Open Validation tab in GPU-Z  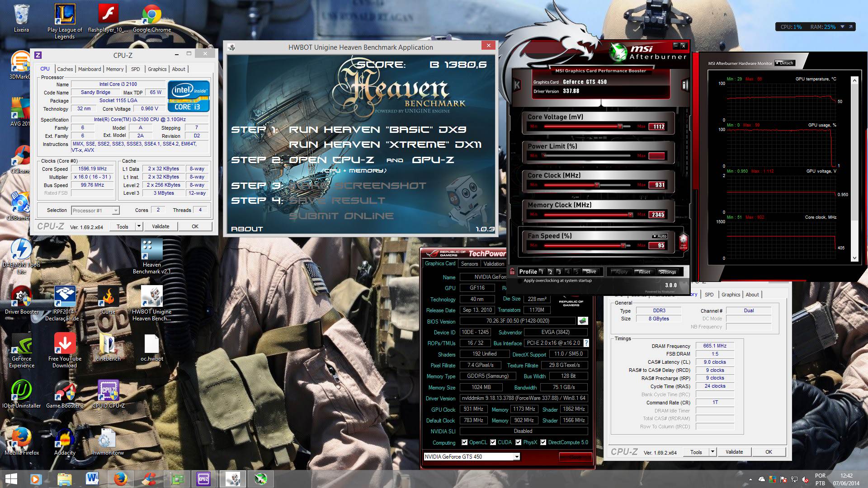tap(494, 264)
